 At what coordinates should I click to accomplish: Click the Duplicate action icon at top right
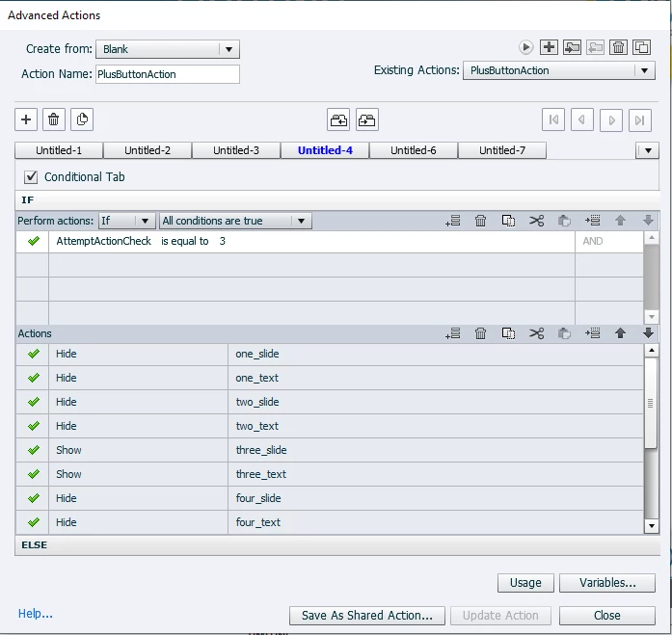tap(641, 47)
